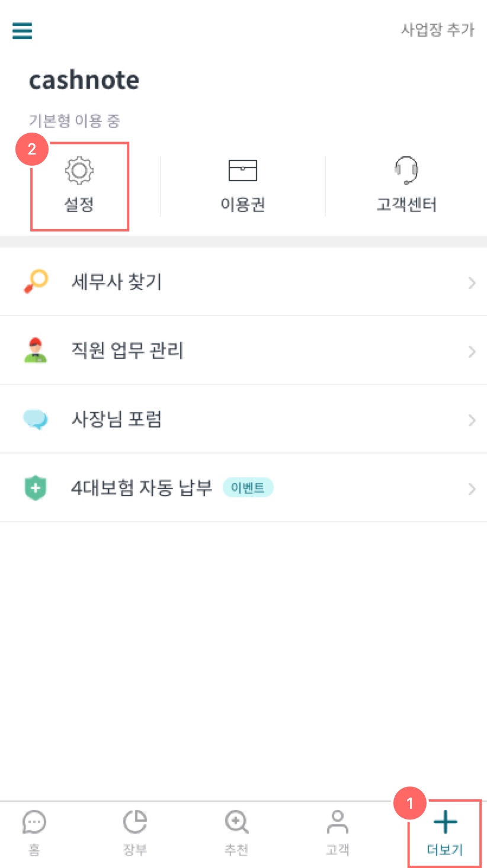Click the 사장님 포럼 chat bubble icon
Screen dimensions: 487x868
36,419
